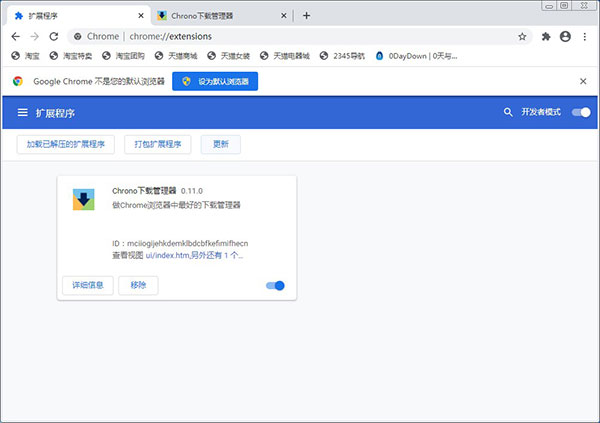The width and height of the screenshot is (600, 423).
Task: Click the 打包扩展程序 button
Action: 159,145
